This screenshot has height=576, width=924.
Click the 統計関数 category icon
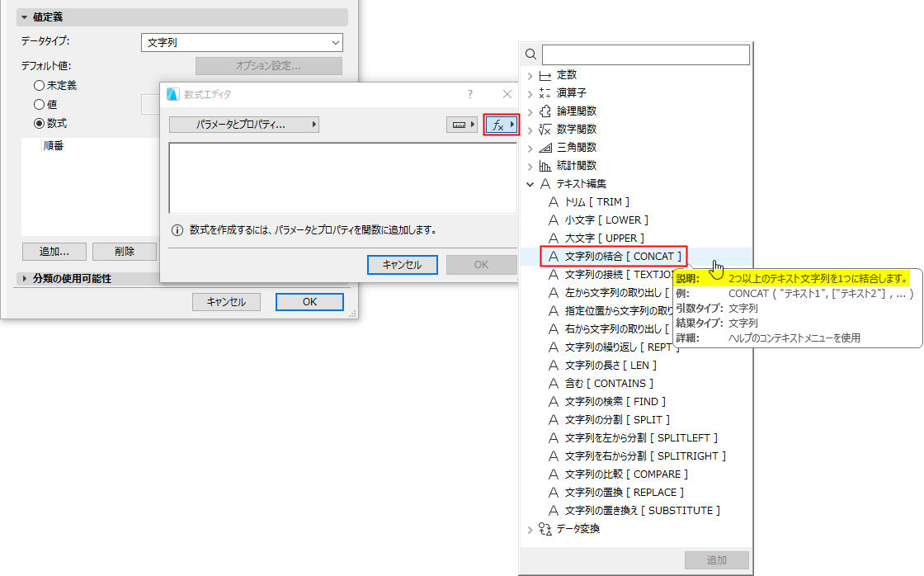tap(541, 165)
